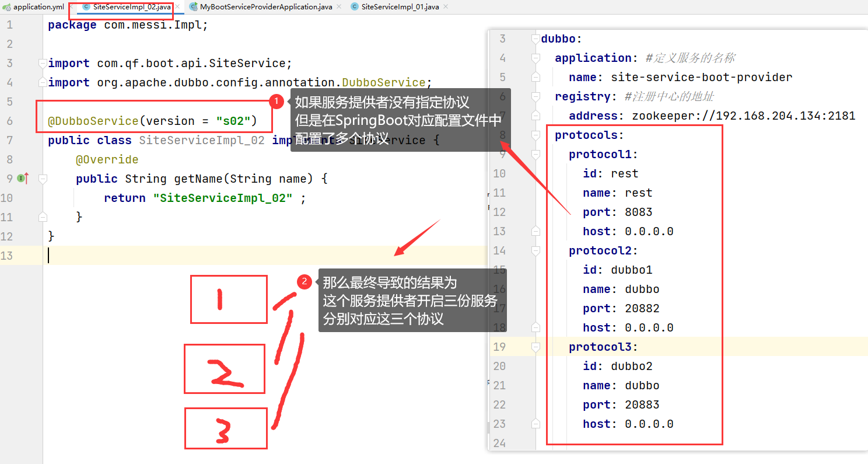Click the getName method name

click(199, 179)
